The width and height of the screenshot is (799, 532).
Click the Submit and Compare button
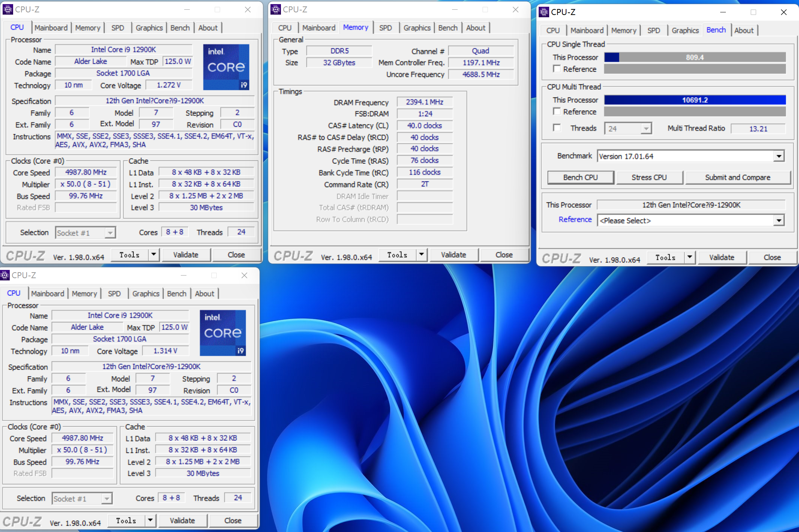tap(737, 177)
